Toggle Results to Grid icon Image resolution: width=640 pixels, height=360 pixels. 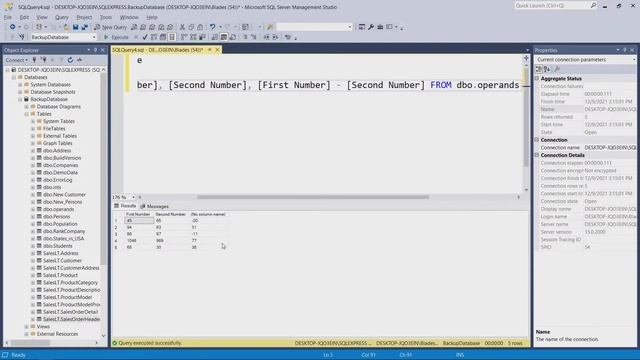coord(224,37)
